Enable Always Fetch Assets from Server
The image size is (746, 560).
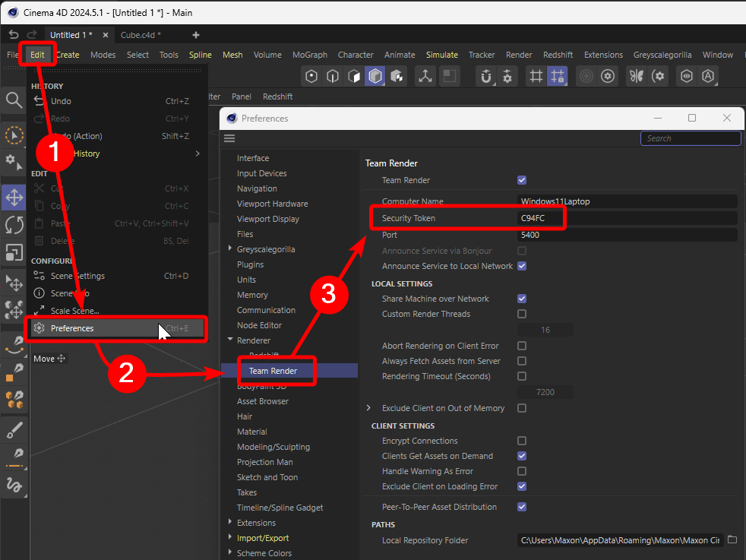tap(522, 361)
